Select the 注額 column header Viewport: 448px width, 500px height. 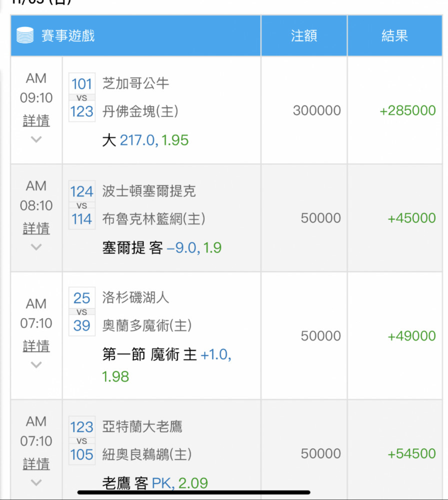[304, 35]
